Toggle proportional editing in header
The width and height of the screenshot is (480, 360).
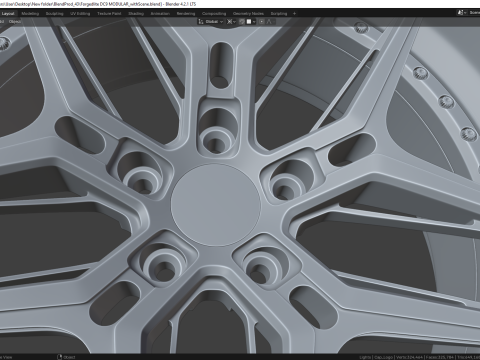point(262,22)
